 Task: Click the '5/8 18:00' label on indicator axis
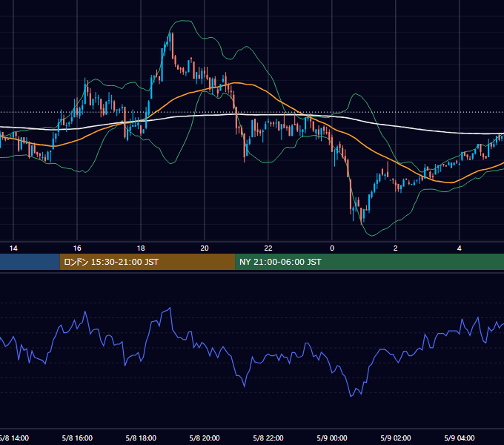click(141, 438)
